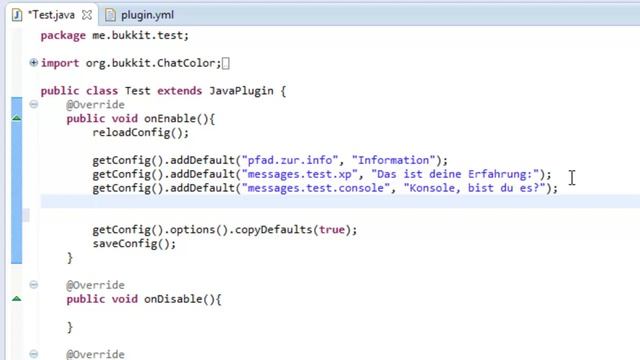
Task: Click the 'JavaPlugin' class name
Action: [241, 91]
